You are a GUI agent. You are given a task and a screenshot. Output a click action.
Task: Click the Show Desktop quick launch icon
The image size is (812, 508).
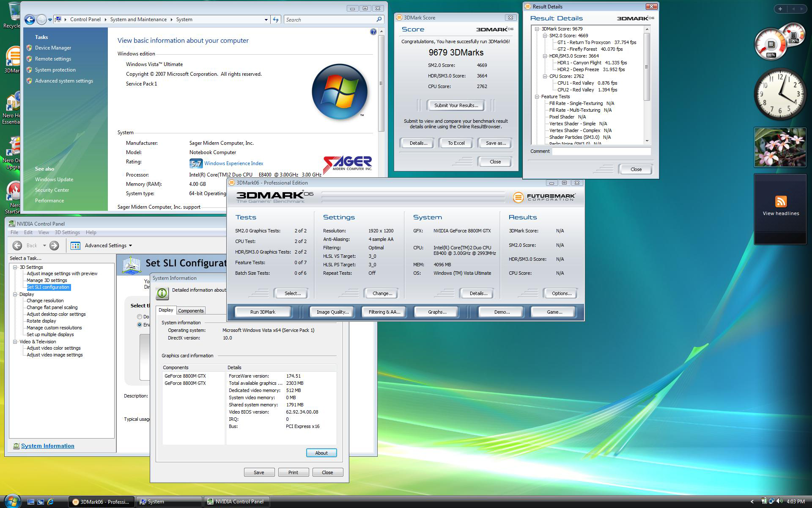[30, 502]
